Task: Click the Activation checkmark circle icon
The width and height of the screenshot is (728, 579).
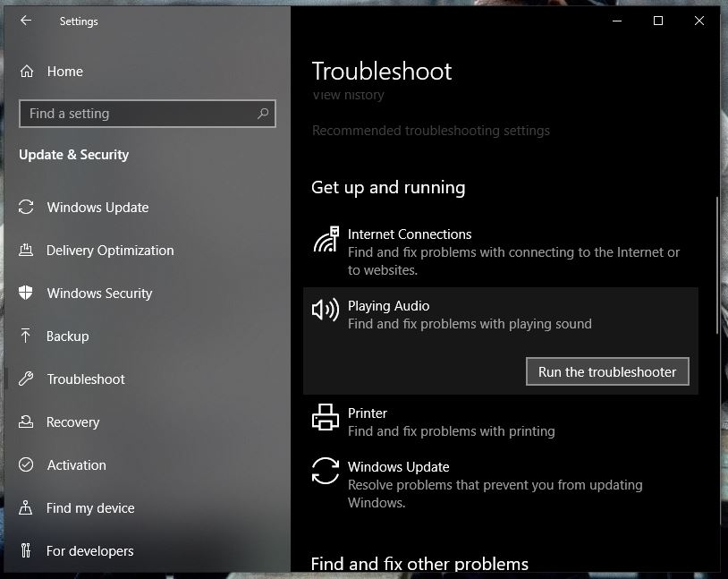Action: [x=26, y=464]
